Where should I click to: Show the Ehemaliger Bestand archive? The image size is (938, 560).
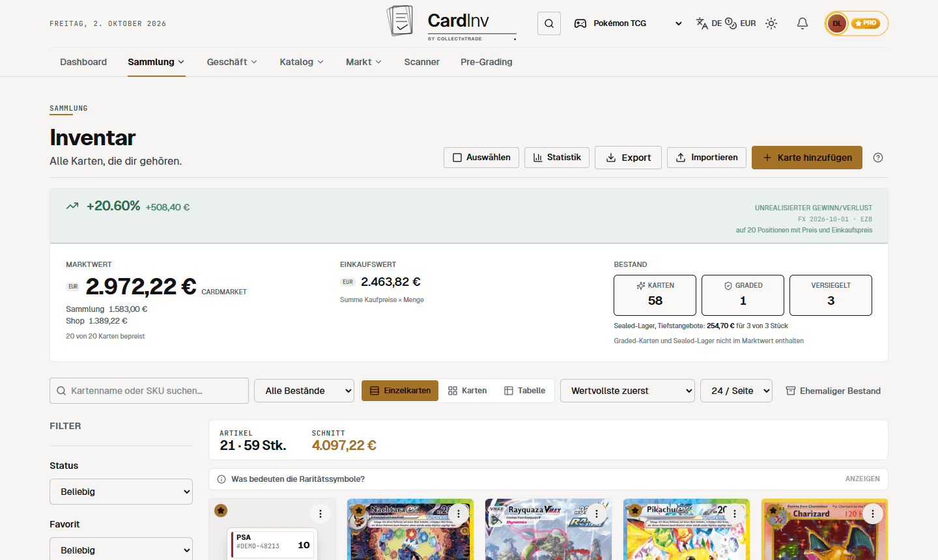833,391
